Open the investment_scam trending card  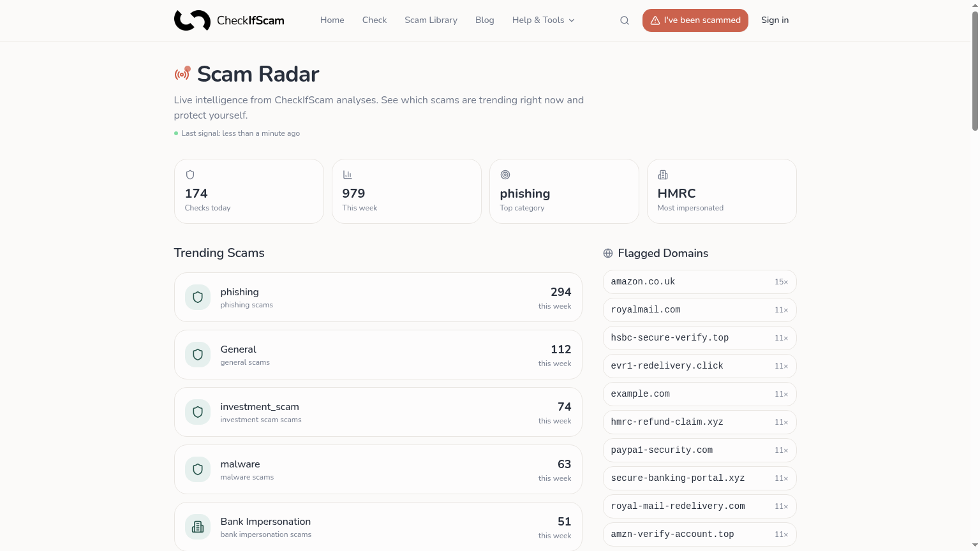point(378,412)
